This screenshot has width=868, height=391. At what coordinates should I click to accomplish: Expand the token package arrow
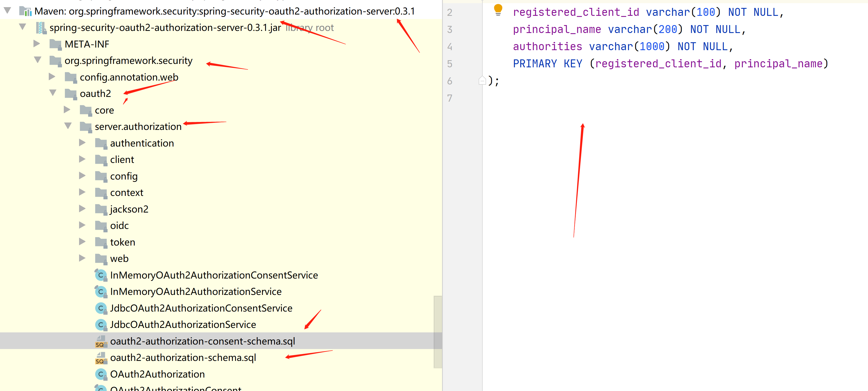(x=82, y=242)
